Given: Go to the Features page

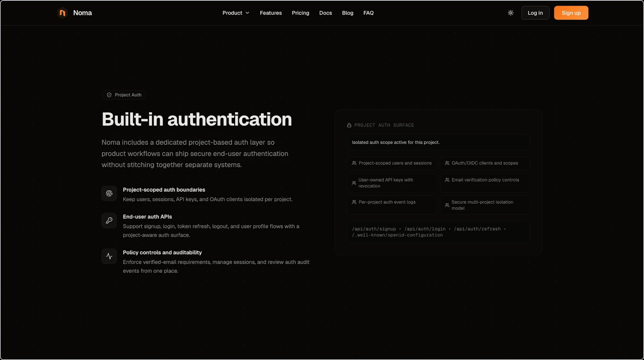Looking at the screenshot, I should pyautogui.click(x=271, y=13).
